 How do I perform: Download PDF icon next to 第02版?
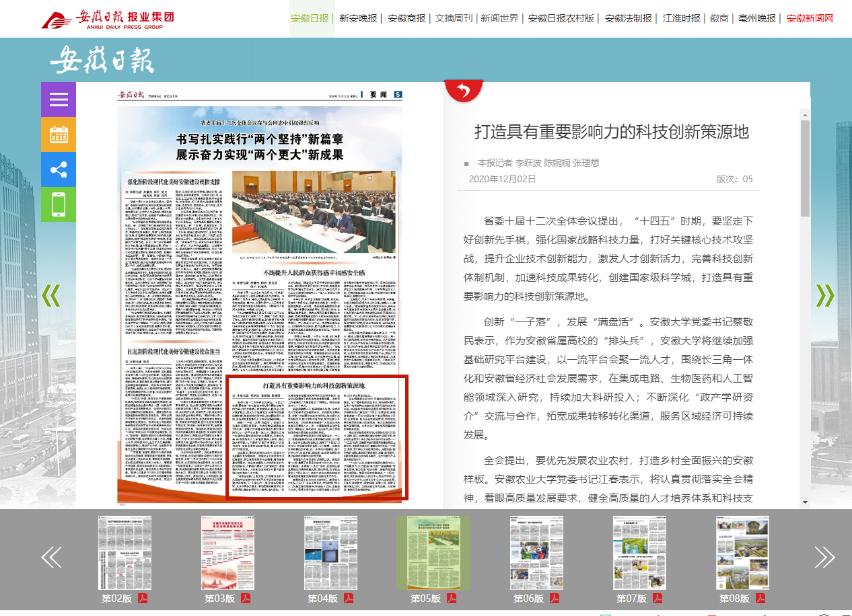click(143, 599)
